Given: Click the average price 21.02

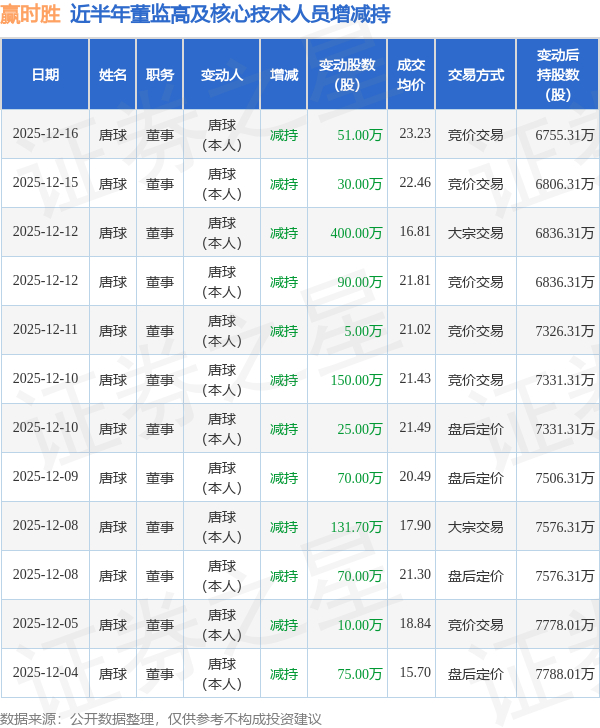Looking at the screenshot, I should coord(415,330).
